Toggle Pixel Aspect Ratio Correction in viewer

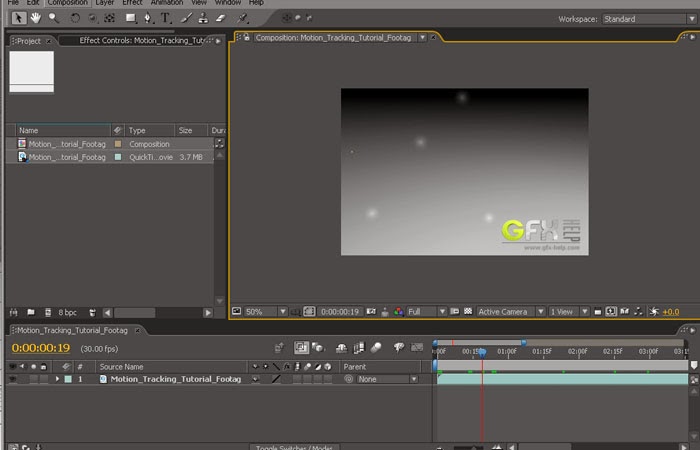(x=598, y=312)
